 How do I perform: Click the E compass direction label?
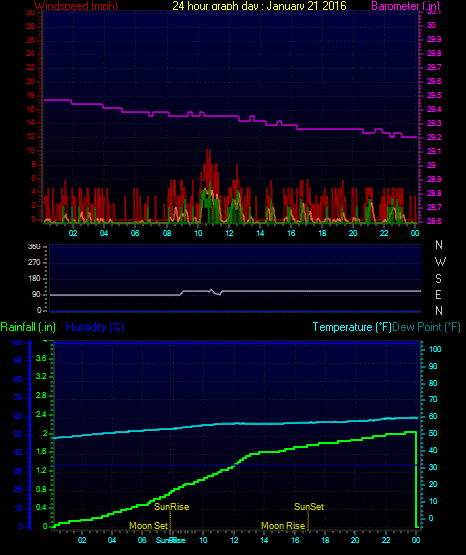(438, 294)
